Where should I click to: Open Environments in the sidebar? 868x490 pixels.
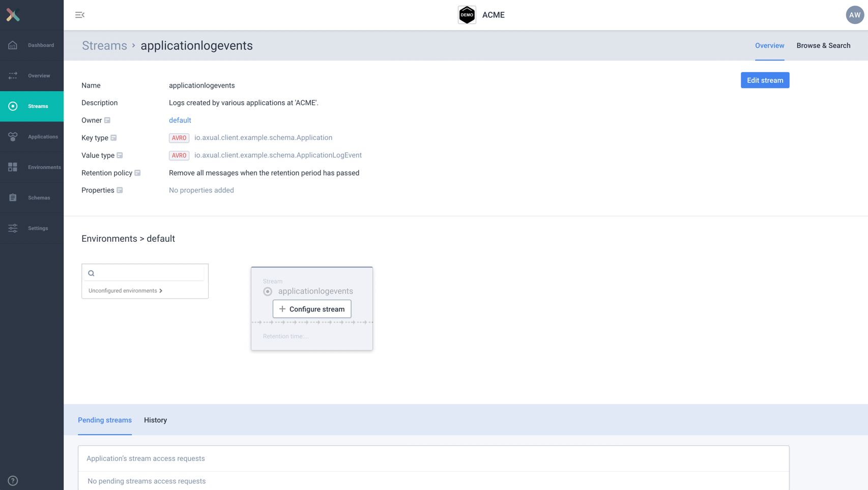[44, 167]
